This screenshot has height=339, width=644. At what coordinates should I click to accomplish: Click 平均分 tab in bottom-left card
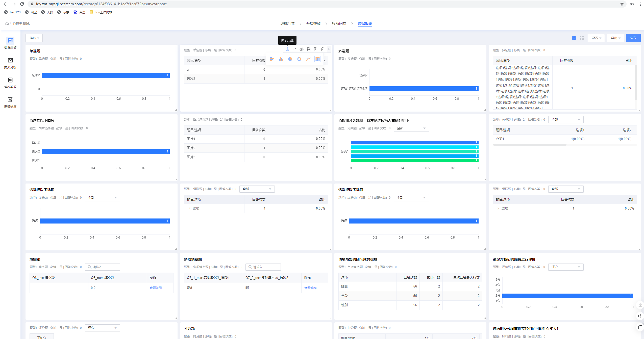pyautogui.click(x=42, y=337)
